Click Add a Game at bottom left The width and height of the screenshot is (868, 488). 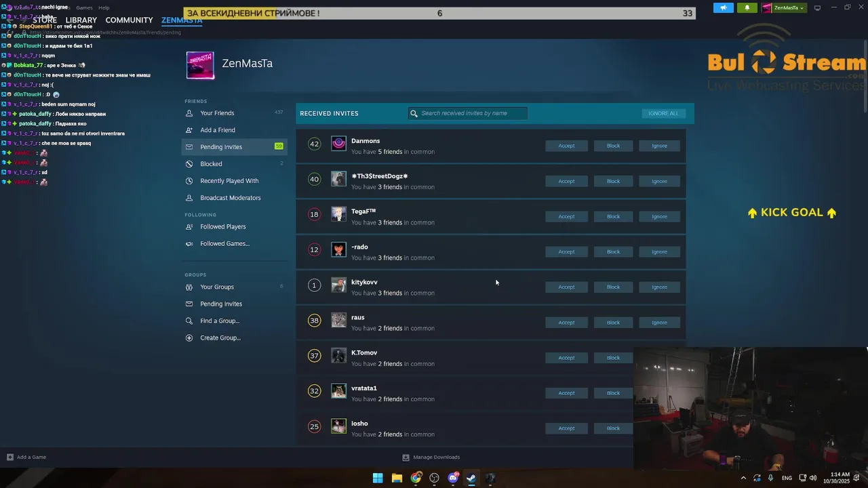(26, 457)
